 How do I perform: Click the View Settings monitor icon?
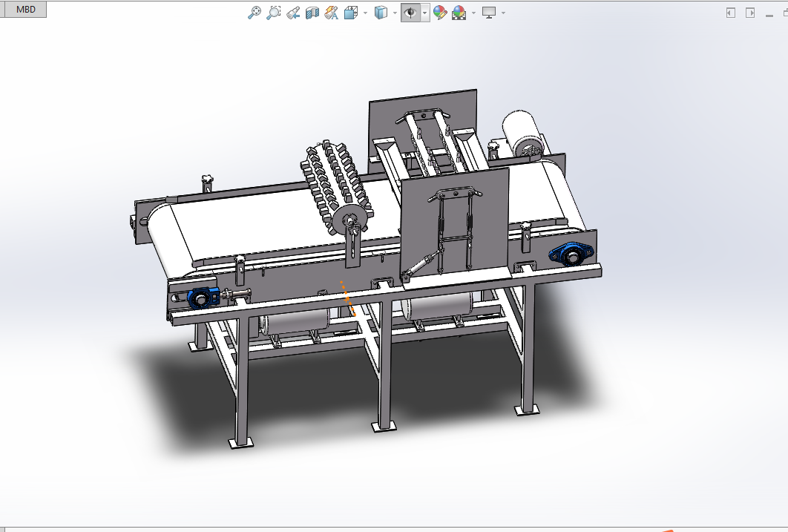[x=488, y=13]
